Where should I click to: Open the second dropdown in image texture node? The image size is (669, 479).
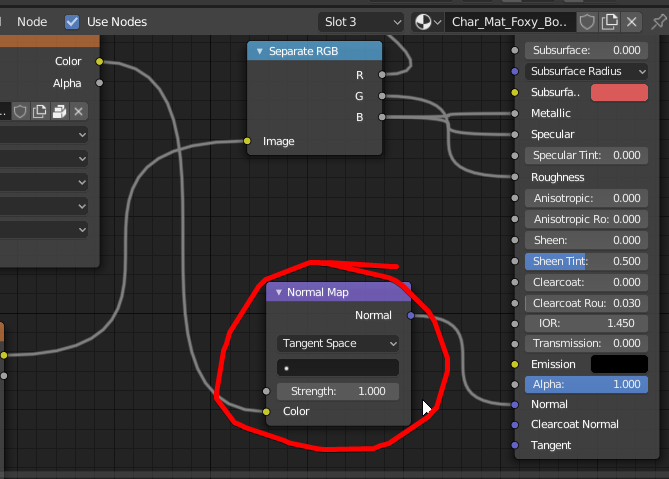click(44, 159)
